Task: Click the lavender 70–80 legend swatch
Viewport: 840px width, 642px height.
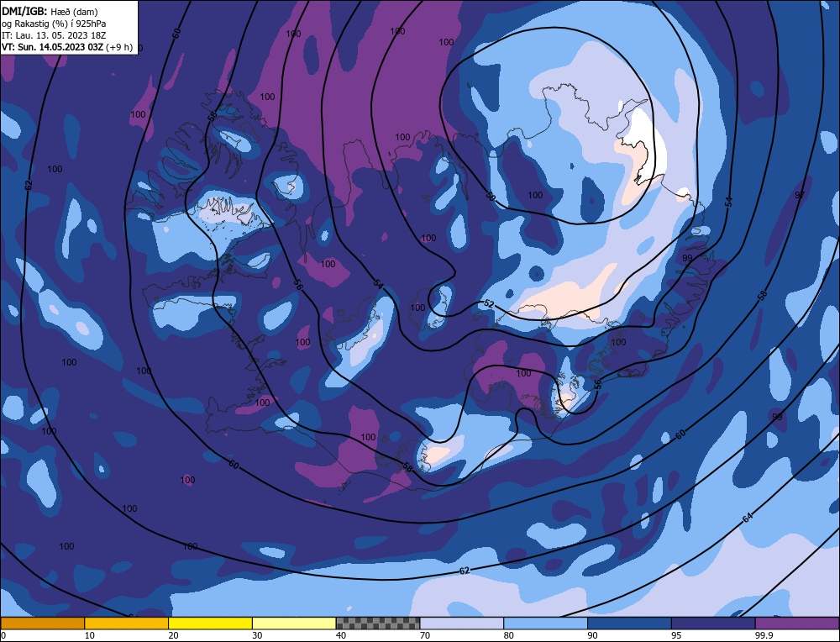Action: [x=462, y=623]
